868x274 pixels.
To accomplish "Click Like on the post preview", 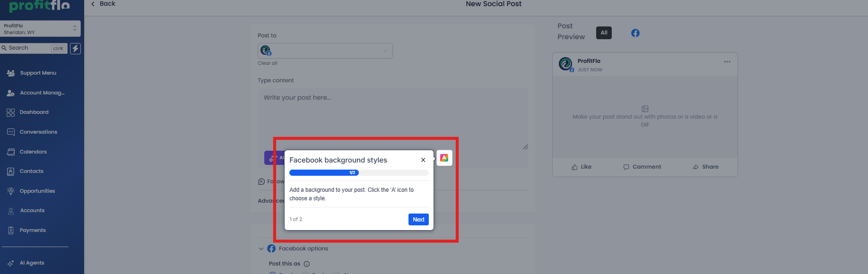I will pyautogui.click(x=582, y=167).
